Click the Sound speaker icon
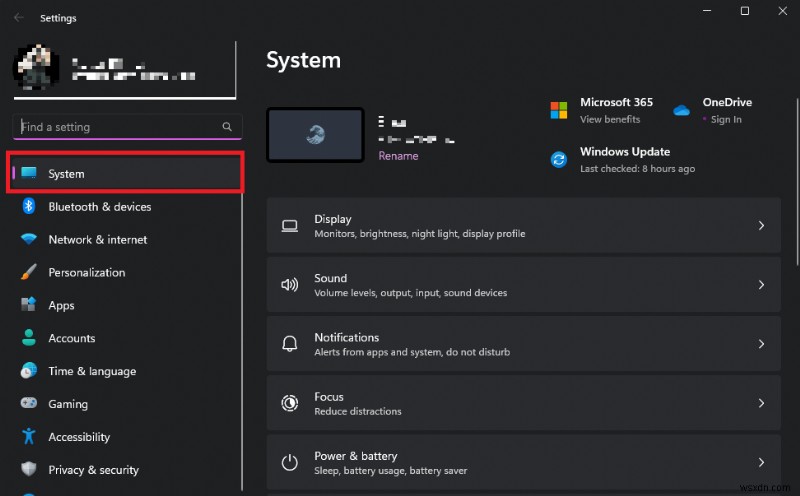 290,285
